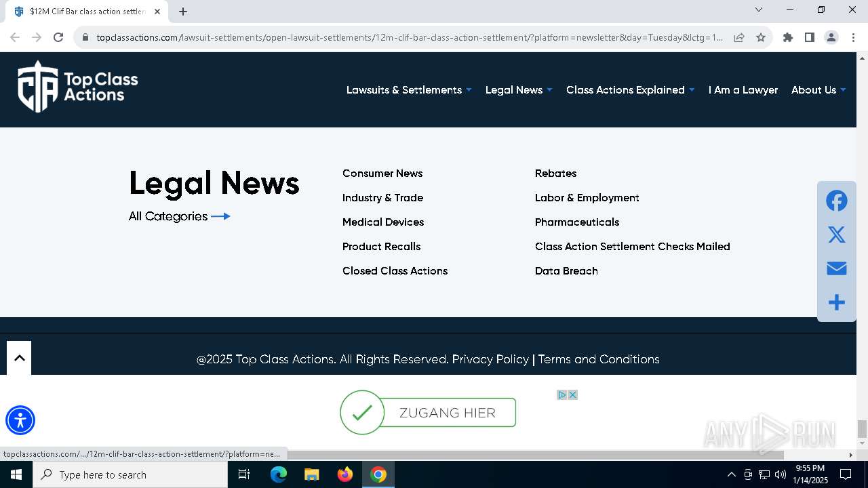Screen dimensions: 868x488
Task: Open the Chrome three-dot menu
Action: click(x=853, y=37)
